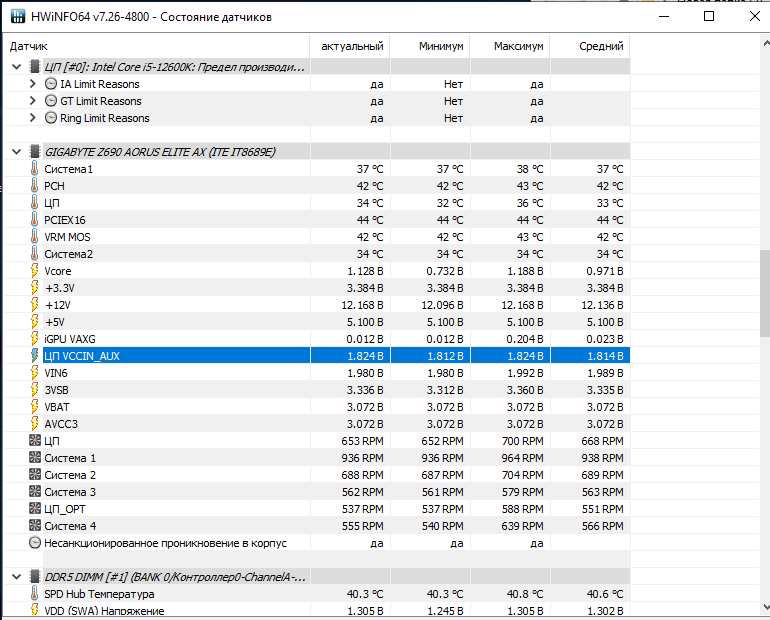This screenshot has height=620, width=770.
Task: Click the IA Limit Reasons clock icon
Action: coord(51,84)
